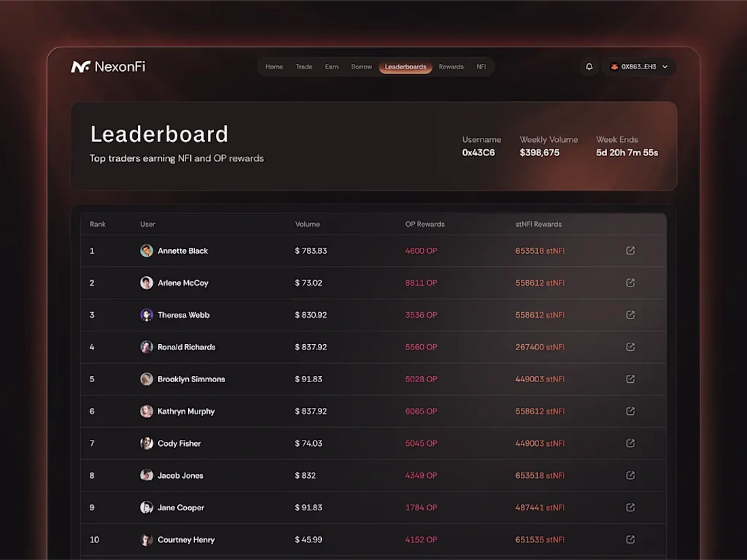Click Ronald Richards' avatar
Image resolution: width=747 pixels, height=560 pixels.
coord(146,347)
